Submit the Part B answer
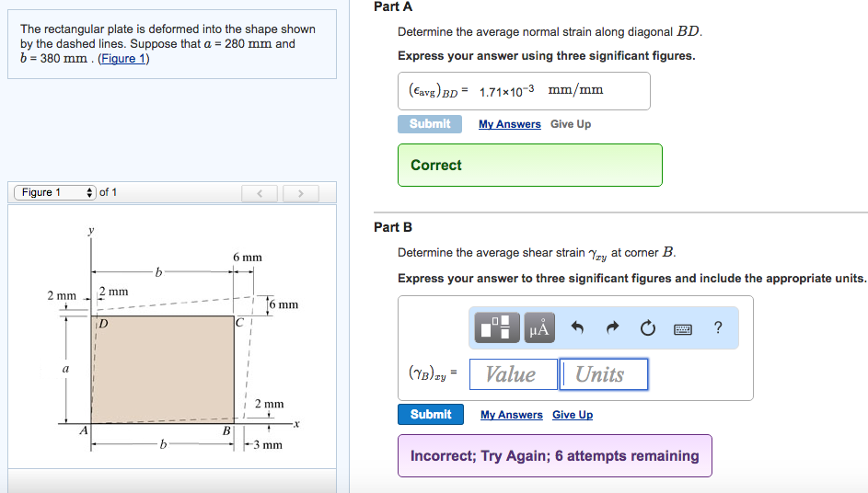 point(430,415)
